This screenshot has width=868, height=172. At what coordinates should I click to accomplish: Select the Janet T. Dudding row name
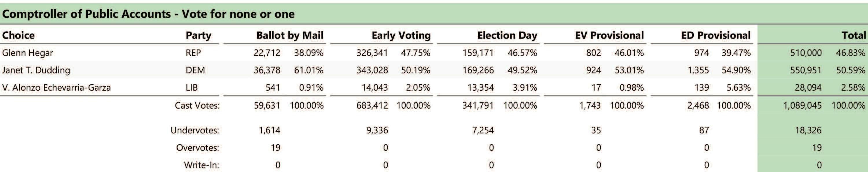pyautogui.click(x=36, y=70)
